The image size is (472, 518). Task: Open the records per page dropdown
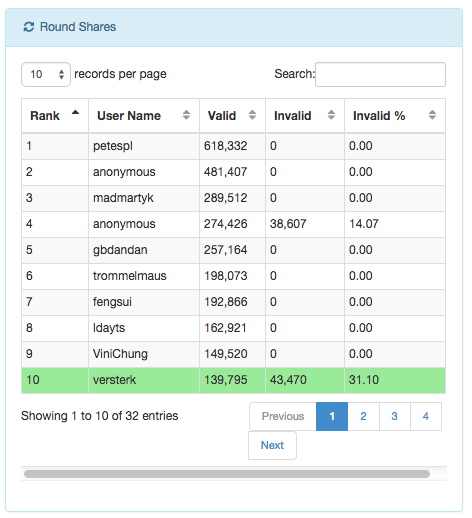point(46,74)
